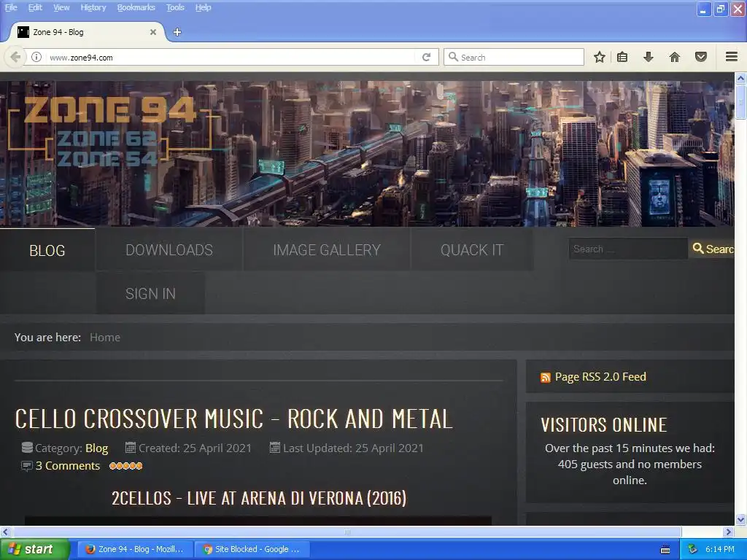Click the Blog category link
Viewport: 747px width, 560px height.
tap(97, 448)
